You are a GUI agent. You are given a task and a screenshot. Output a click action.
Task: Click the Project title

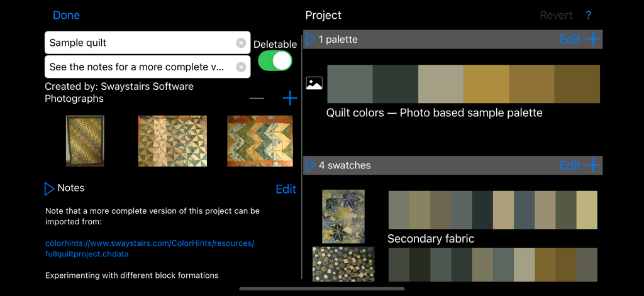tap(323, 16)
